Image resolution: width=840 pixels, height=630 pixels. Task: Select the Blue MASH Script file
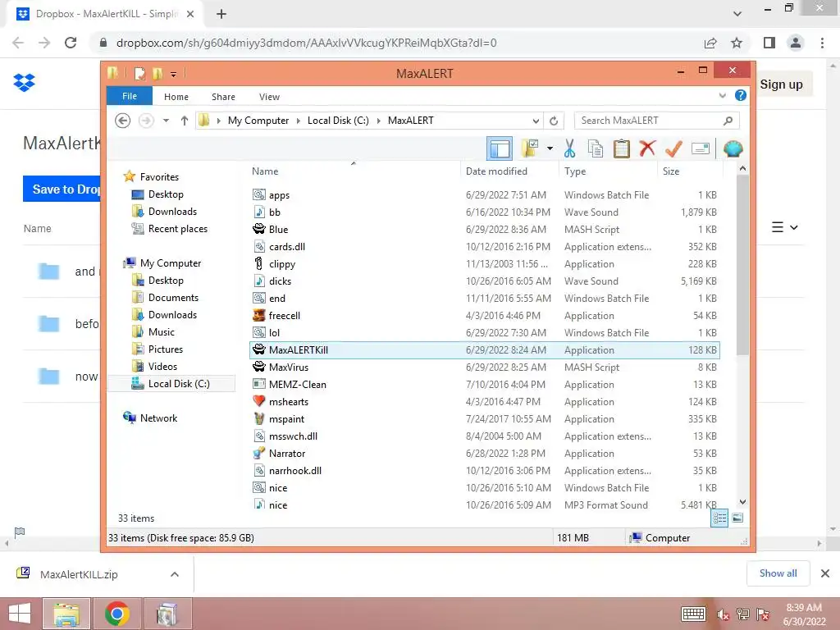click(485, 230)
